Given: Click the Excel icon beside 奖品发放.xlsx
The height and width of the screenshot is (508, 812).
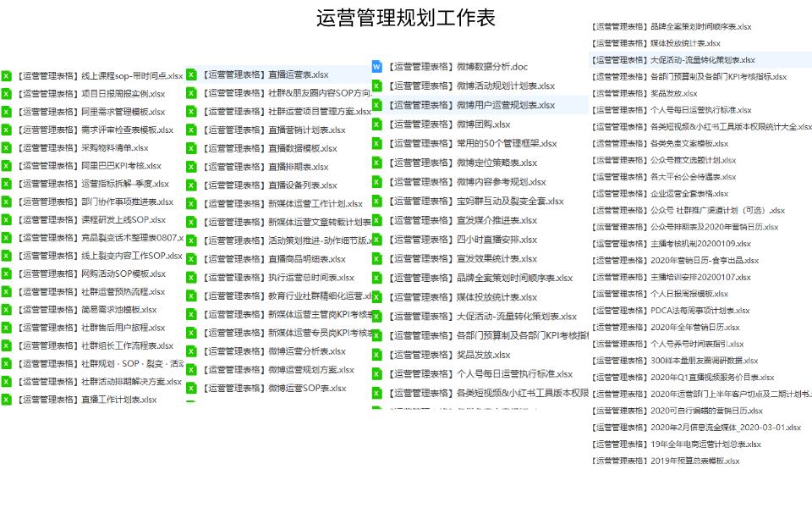Looking at the screenshot, I should [378, 353].
